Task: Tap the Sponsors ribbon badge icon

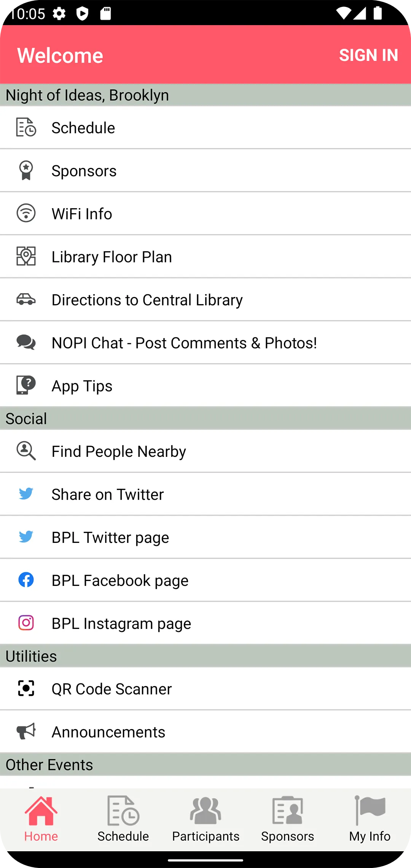Action: pos(26,171)
